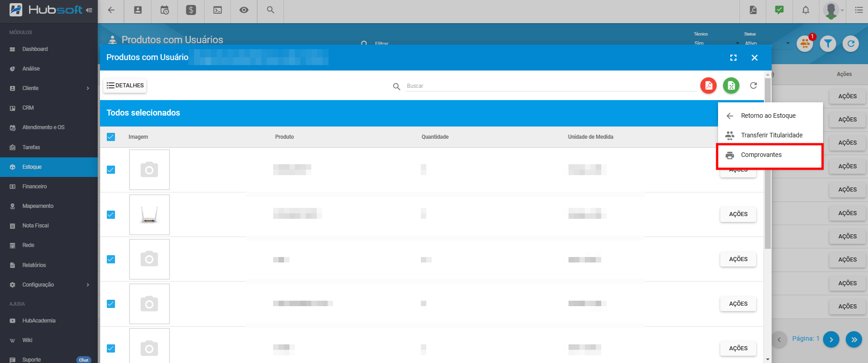The height and width of the screenshot is (363, 868).
Task: Select Comprovantes from the actions menu
Action: (x=761, y=155)
